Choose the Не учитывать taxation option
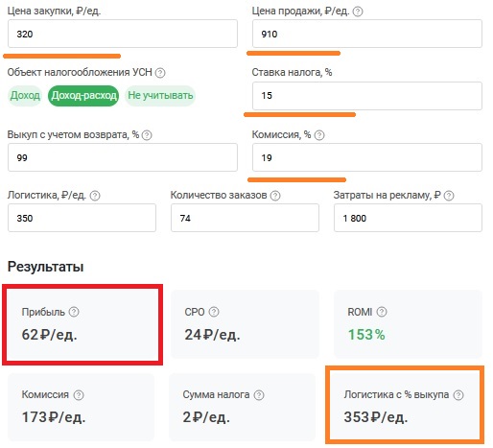Image resolution: width=493 pixels, height=448 pixels. (160, 96)
